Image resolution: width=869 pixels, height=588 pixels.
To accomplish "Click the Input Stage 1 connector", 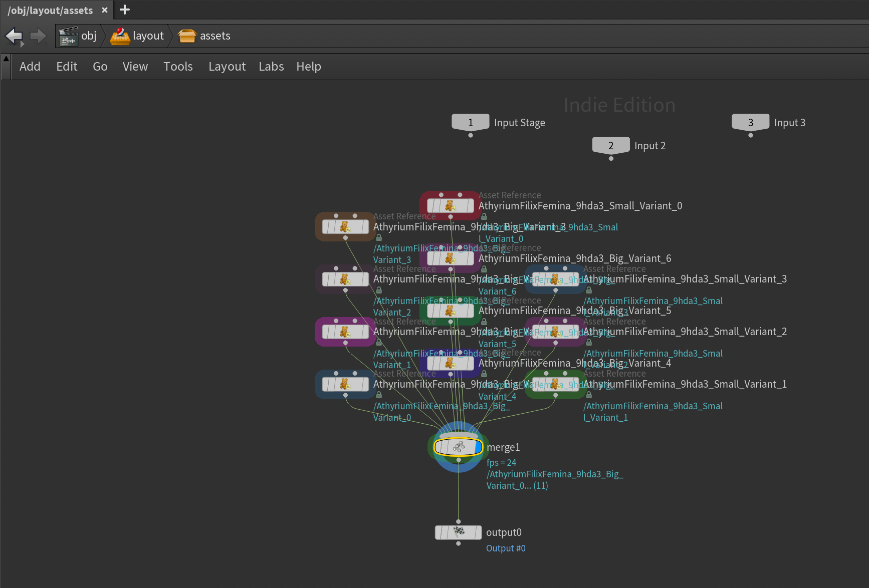I will coord(470,123).
